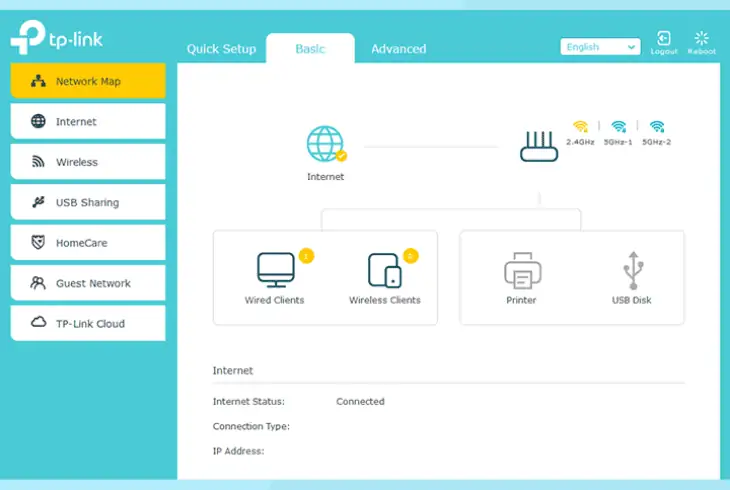The image size is (730, 490).
Task: Click the Logout icon
Action: [x=664, y=39]
